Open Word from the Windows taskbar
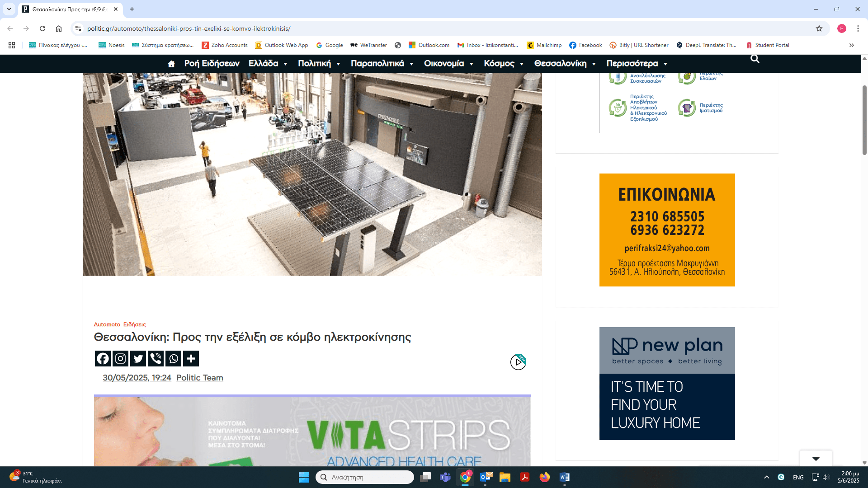The height and width of the screenshot is (488, 868). click(564, 477)
